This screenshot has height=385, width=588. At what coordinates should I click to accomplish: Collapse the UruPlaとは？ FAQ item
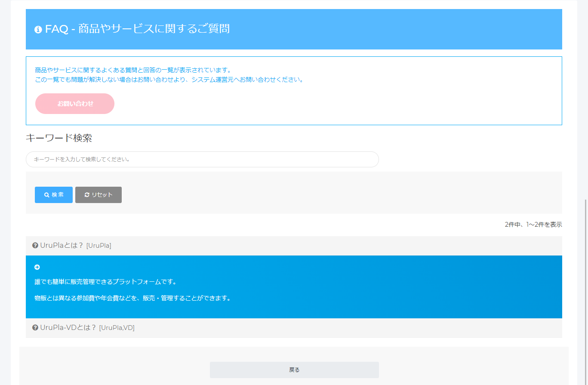[294, 246]
